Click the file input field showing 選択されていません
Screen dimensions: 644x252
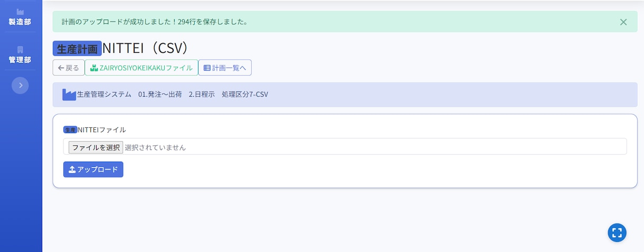[345, 146]
